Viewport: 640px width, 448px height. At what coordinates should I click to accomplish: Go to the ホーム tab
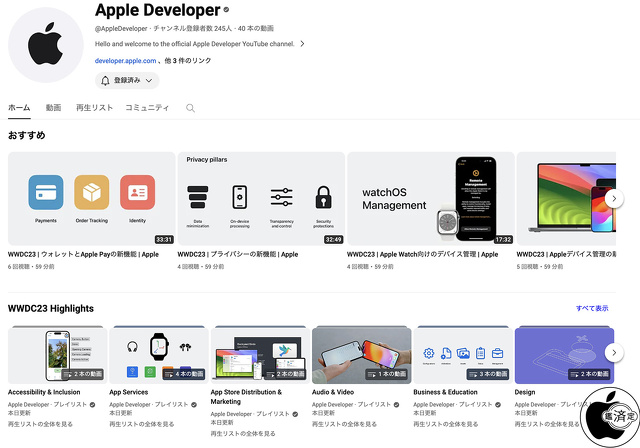click(x=18, y=107)
